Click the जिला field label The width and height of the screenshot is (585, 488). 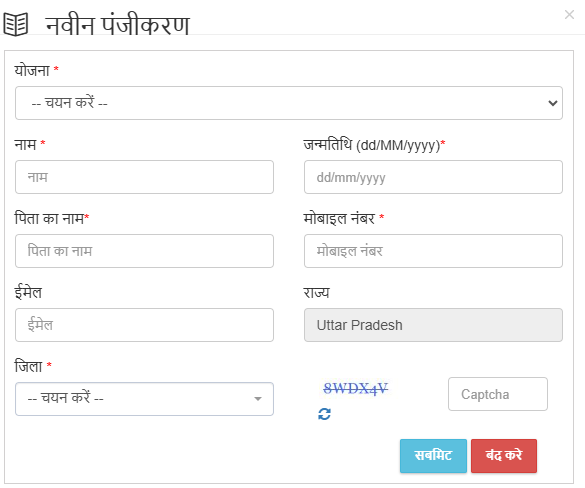28,366
